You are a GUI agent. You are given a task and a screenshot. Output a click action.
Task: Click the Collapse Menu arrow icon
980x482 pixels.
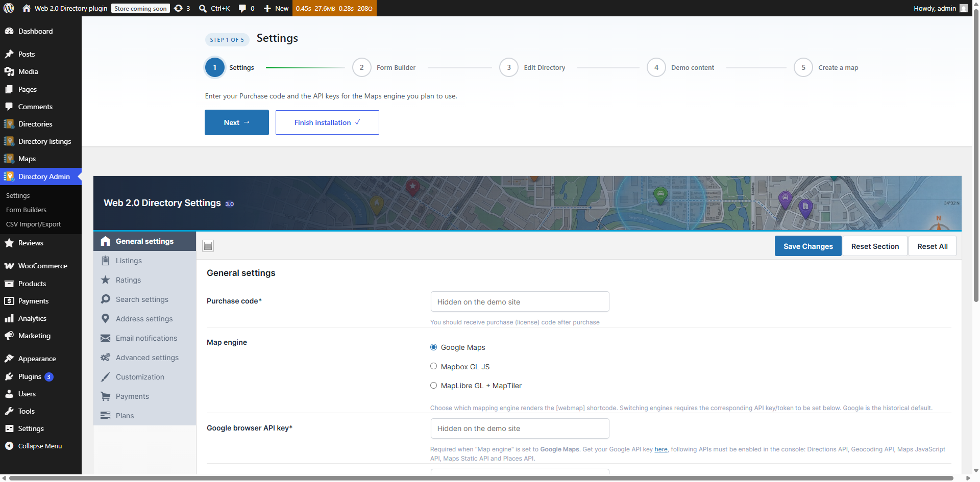point(9,446)
